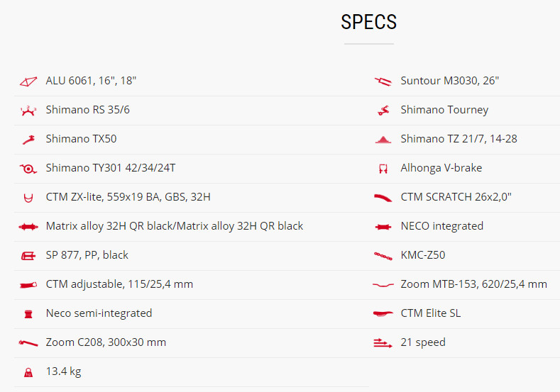The width and height of the screenshot is (560, 392).
Task: Click the front derailleur icon by Shimano TX50
Action: click(x=28, y=140)
